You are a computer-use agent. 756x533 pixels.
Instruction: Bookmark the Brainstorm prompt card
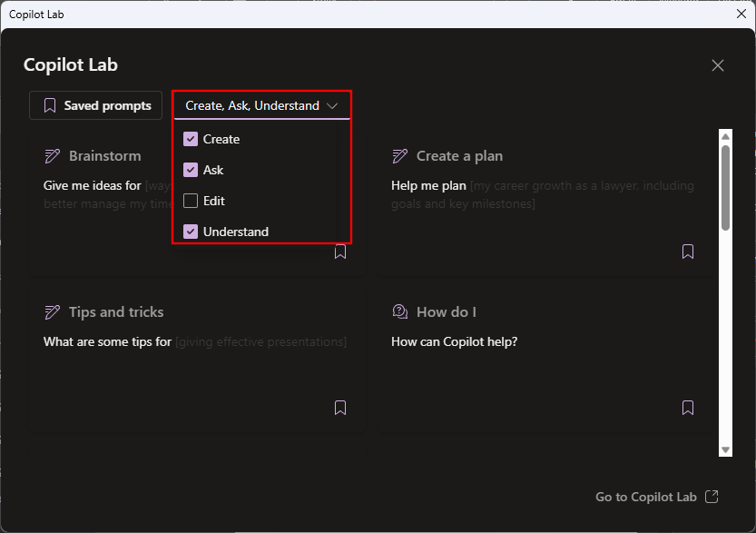[340, 252]
